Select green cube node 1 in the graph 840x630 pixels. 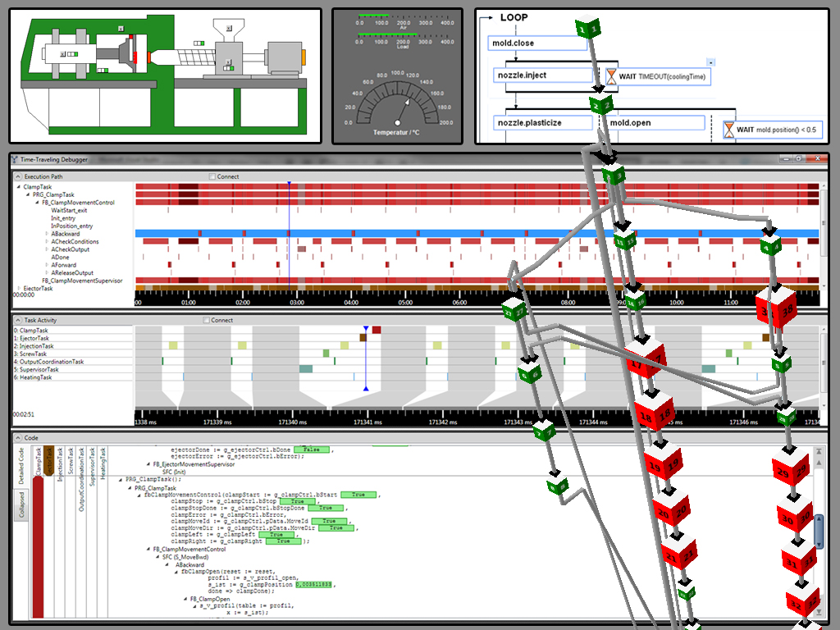tap(588, 28)
